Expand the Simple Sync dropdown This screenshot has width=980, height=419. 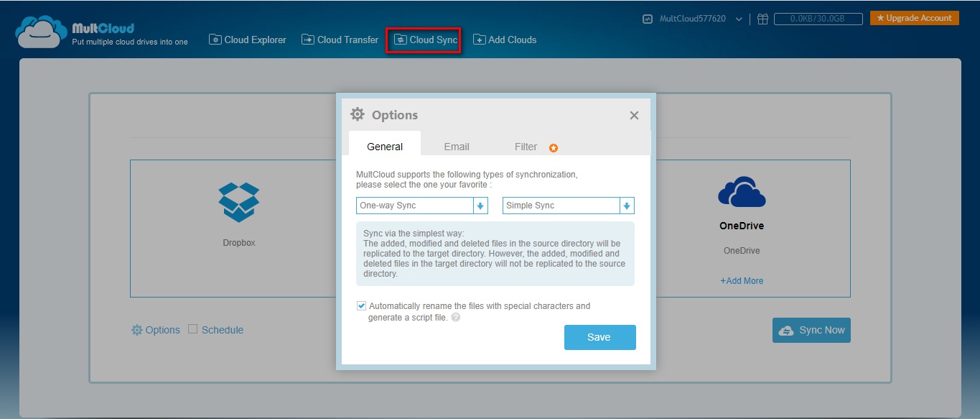[627, 206]
